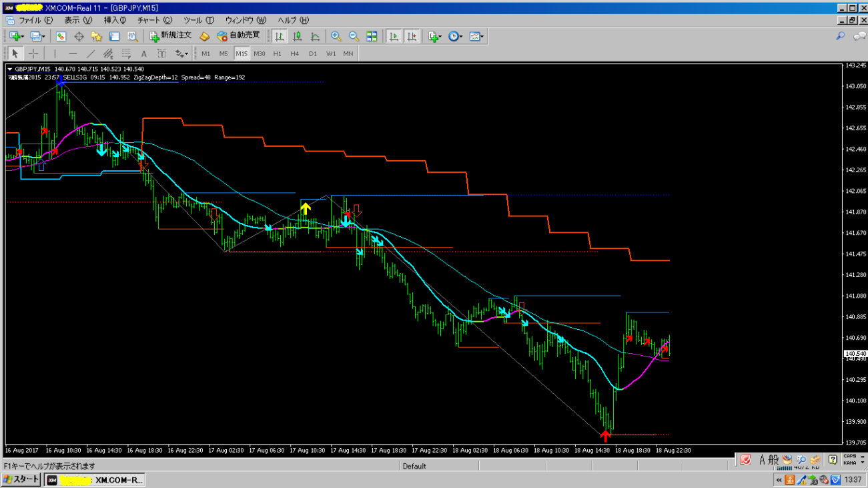Tile chart windows icon
The height and width of the screenshot is (488, 868).
(x=372, y=37)
